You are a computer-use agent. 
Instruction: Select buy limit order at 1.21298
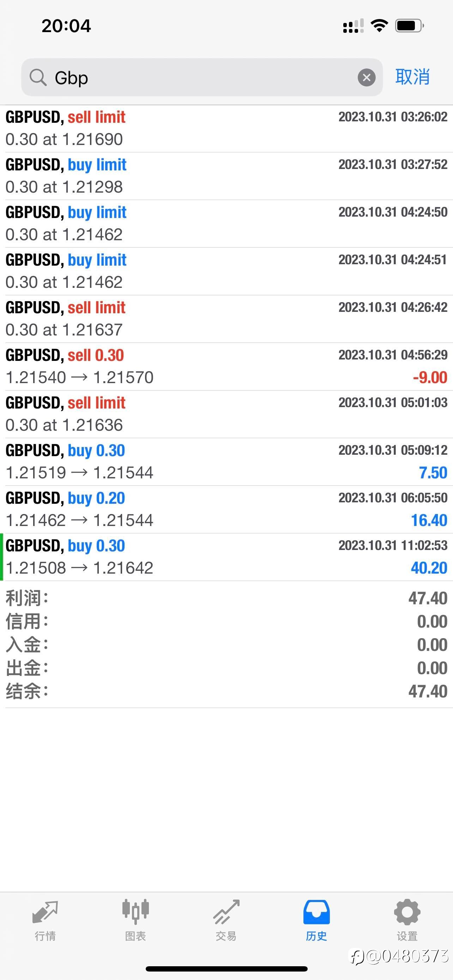pyautogui.click(x=226, y=176)
